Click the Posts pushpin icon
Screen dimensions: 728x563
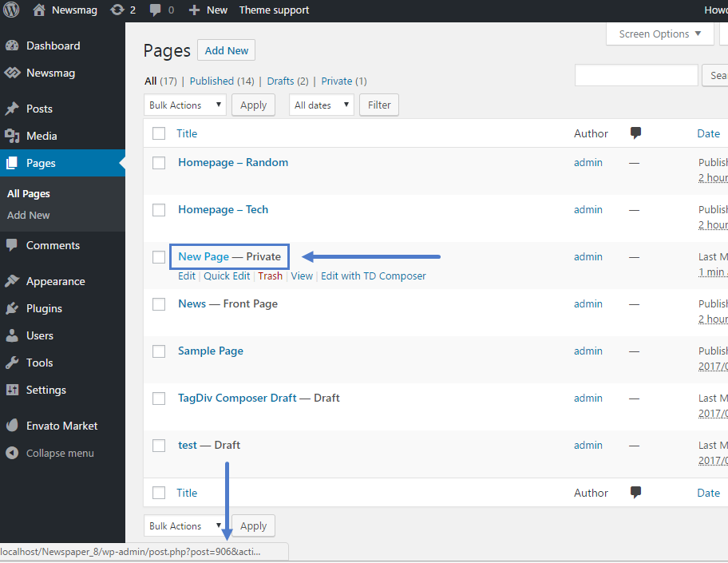pyautogui.click(x=12, y=109)
